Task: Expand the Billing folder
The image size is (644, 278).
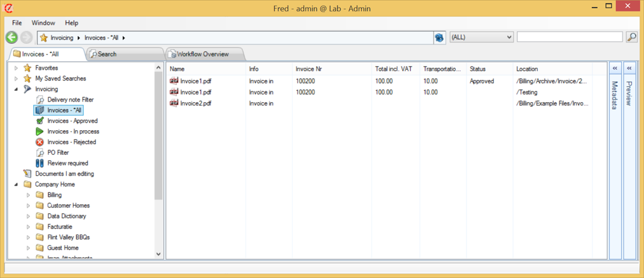Action: coord(29,195)
